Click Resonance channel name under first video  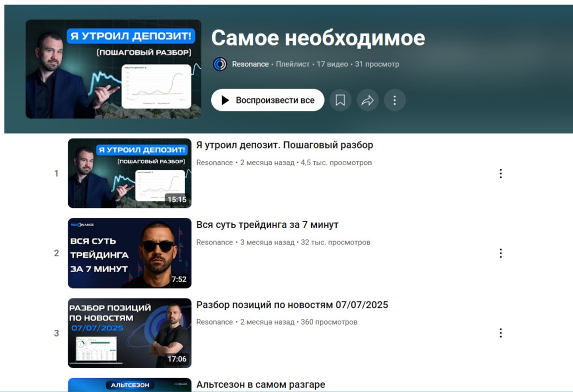[214, 163]
